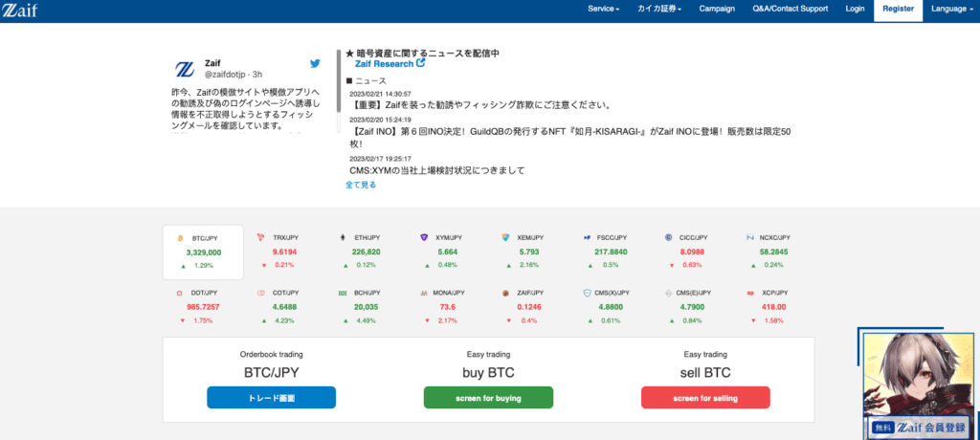
Task: Select the COT/JPY coin icon
Action: (261, 293)
